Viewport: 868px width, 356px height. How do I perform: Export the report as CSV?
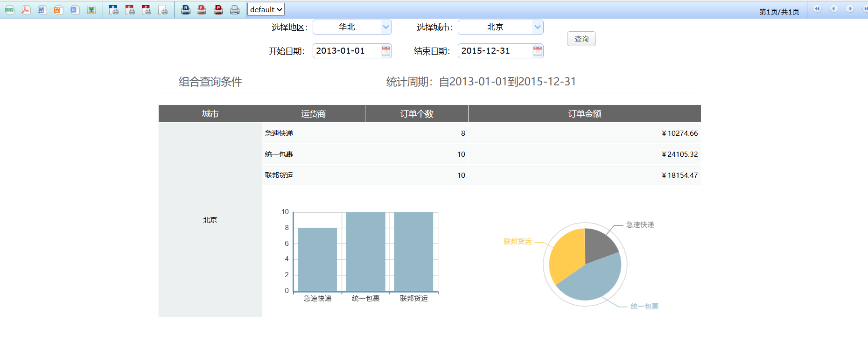[x=9, y=10]
